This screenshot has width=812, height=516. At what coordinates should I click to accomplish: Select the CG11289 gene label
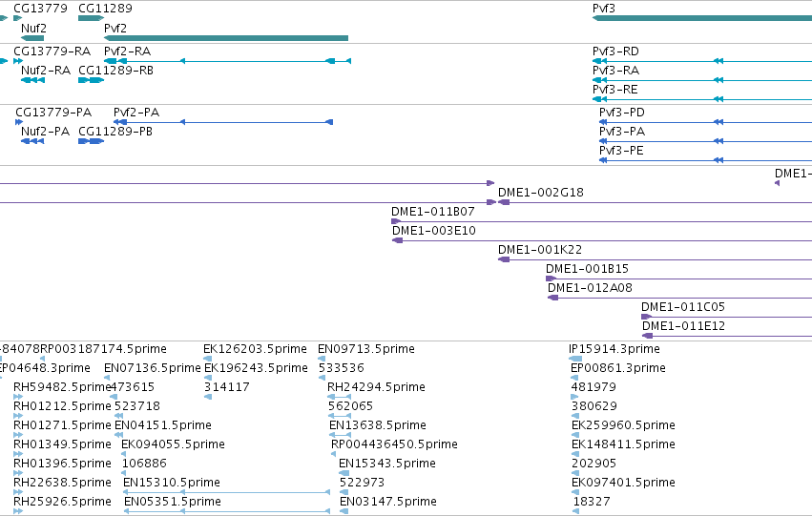pos(105,9)
